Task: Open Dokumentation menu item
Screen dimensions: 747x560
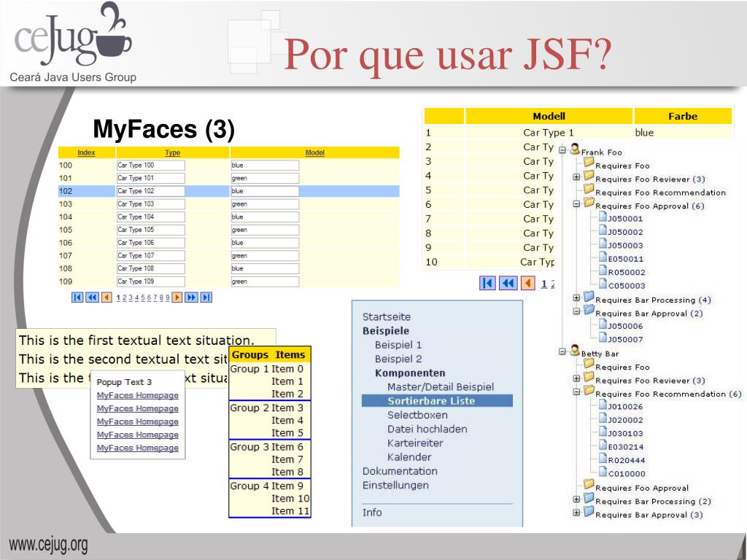Action: coord(400,471)
